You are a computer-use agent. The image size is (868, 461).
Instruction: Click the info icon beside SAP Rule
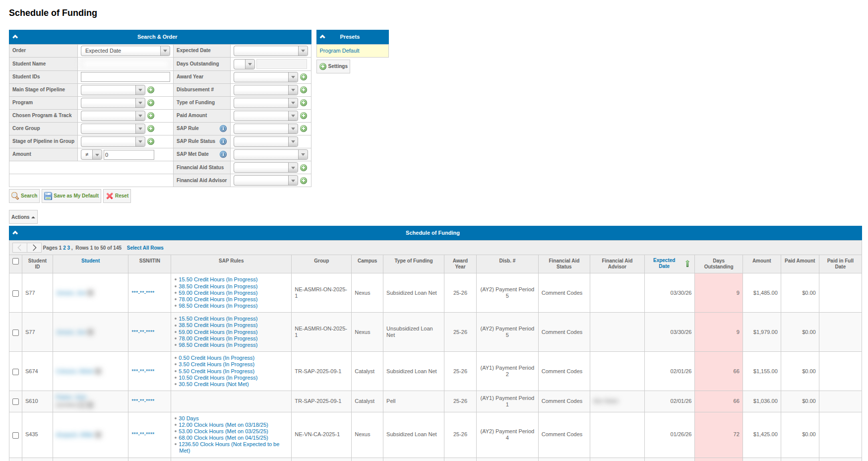tap(223, 129)
